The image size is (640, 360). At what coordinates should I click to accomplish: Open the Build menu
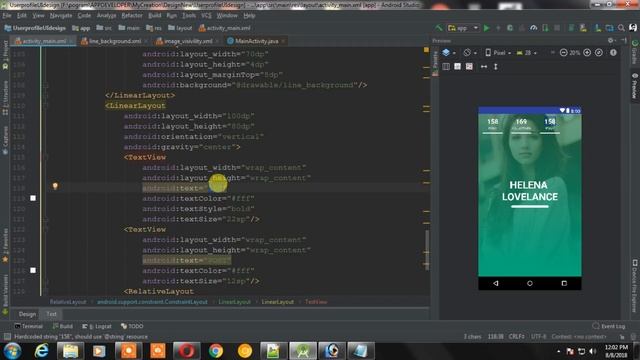click(155, 16)
